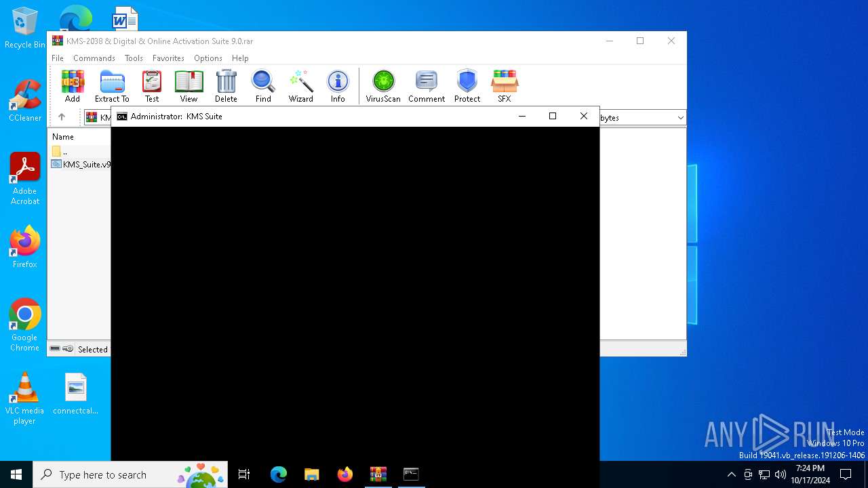Click the key icon in WinRAR status bar
The height and width of the screenshot is (488, 868).
(68, 349)
